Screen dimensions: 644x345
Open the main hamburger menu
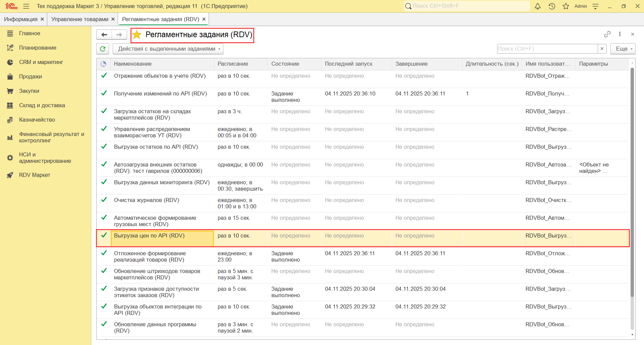click(x=26, y=6)
